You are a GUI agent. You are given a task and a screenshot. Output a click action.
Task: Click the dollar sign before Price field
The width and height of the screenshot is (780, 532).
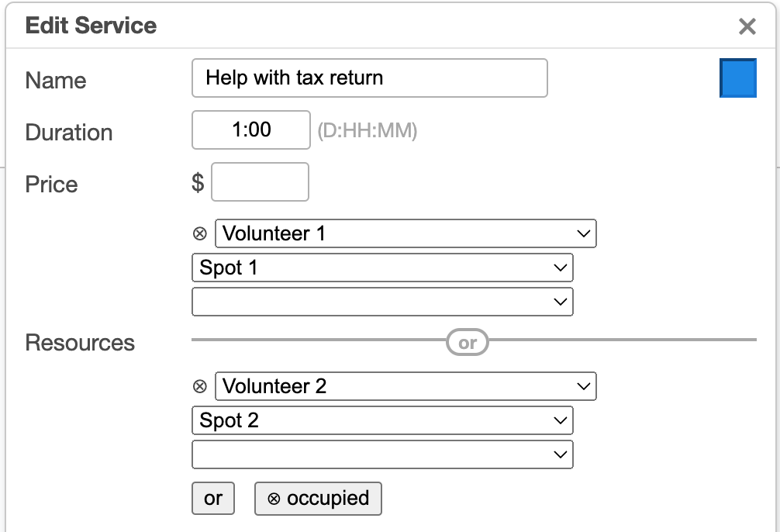tap(198, 183)
